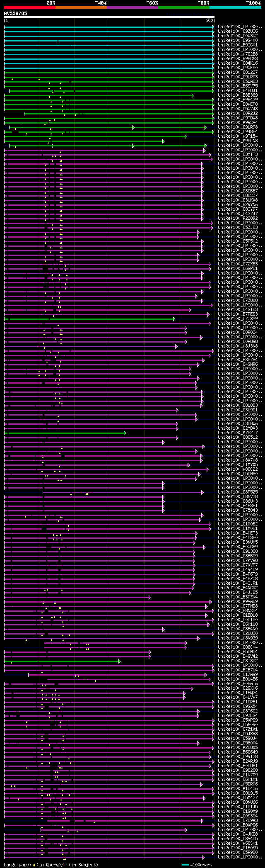The width and height of the screenshot is (265, 868).
Task: Click the UniRef100_C5P9B0 label
Action: tap(238, 853)
